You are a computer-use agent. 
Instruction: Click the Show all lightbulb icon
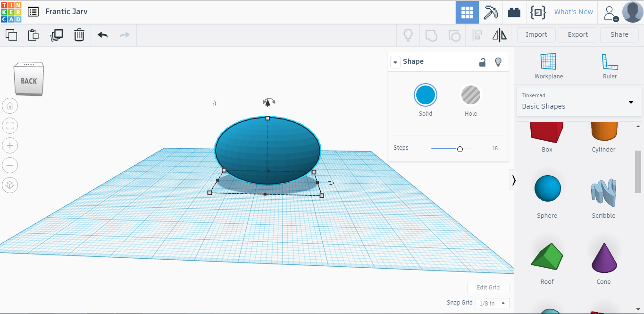[408, 35]
